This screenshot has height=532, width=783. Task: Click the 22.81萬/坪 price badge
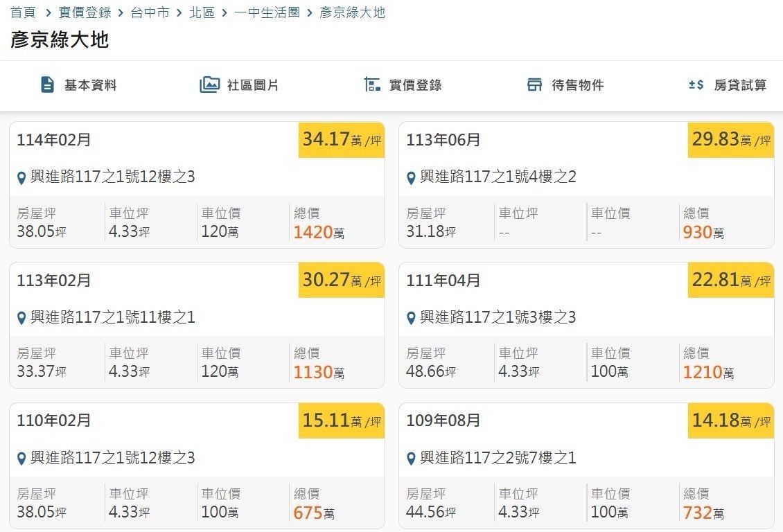tap(731, 281)
